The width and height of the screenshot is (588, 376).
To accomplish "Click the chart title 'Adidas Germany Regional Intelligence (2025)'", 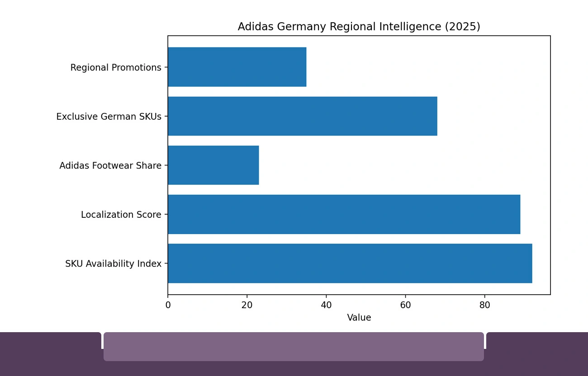I will tap(359, 27).
